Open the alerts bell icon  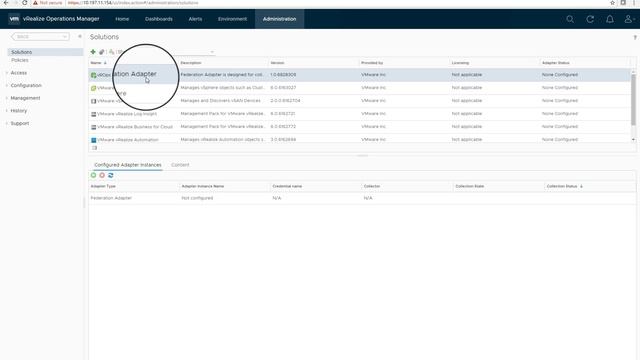click(x=609, y=19)
